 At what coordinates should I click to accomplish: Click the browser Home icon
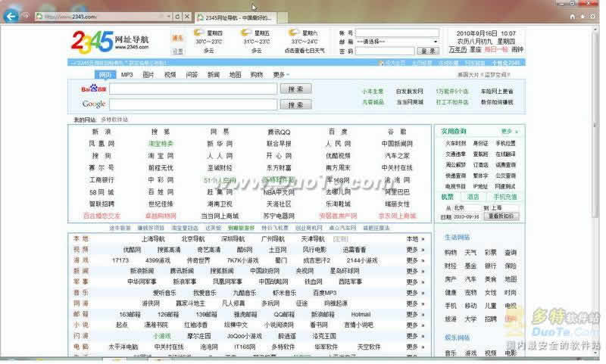pos(573,16)
